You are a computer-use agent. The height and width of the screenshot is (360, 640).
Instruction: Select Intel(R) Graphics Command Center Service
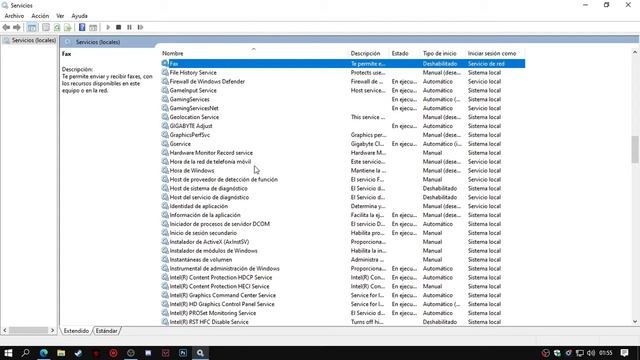tap(343, 296)
